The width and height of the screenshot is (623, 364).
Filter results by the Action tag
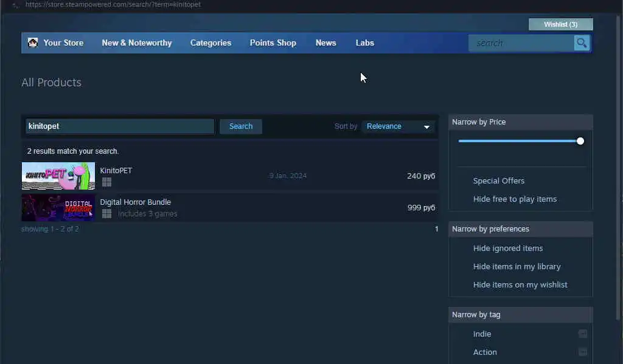point(485,352)
